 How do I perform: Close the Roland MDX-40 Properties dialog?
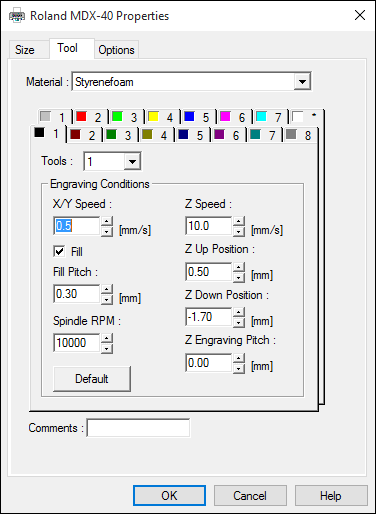tap(360, 15)
